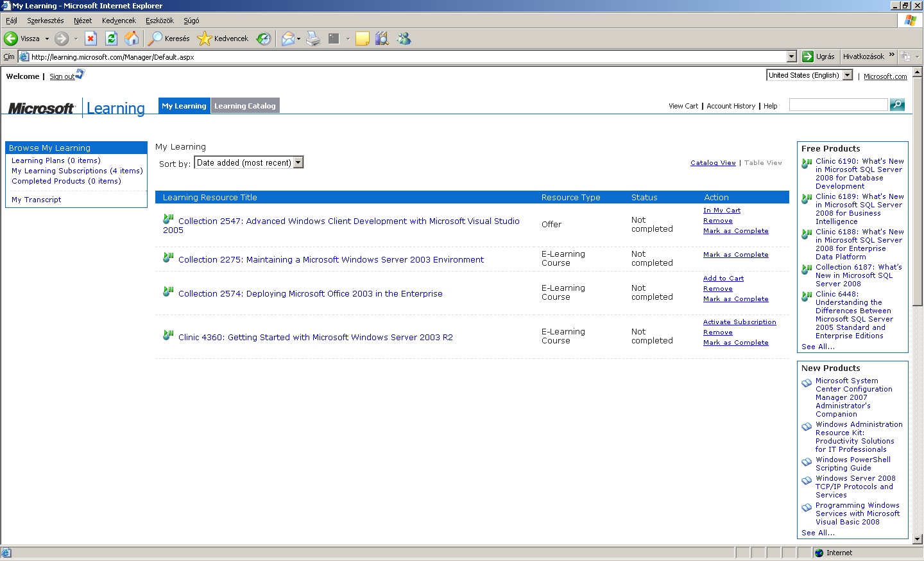
Task: Open the Súgó menu
Action: (x=191, y=21)
